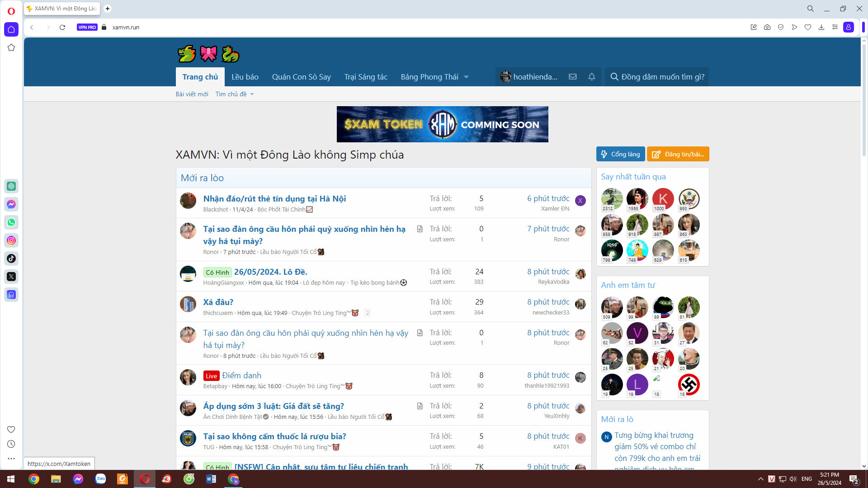Open Messenger in Opera sidebar
This screenshot has height=488, width=868.
pyautogui.click(x=11, y=204)
